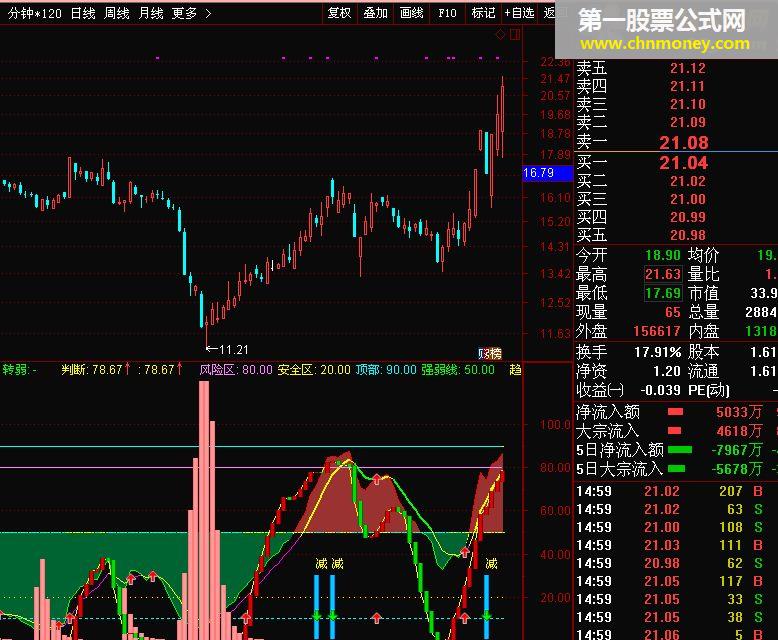Click the diamond marker icon above the chart

(501, 34)
